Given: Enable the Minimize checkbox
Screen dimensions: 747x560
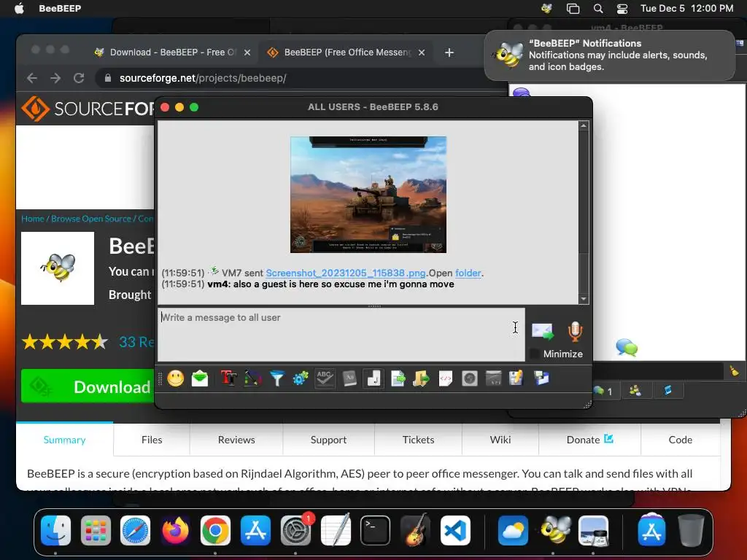Looking at the screenshot, I should point(535,354).
